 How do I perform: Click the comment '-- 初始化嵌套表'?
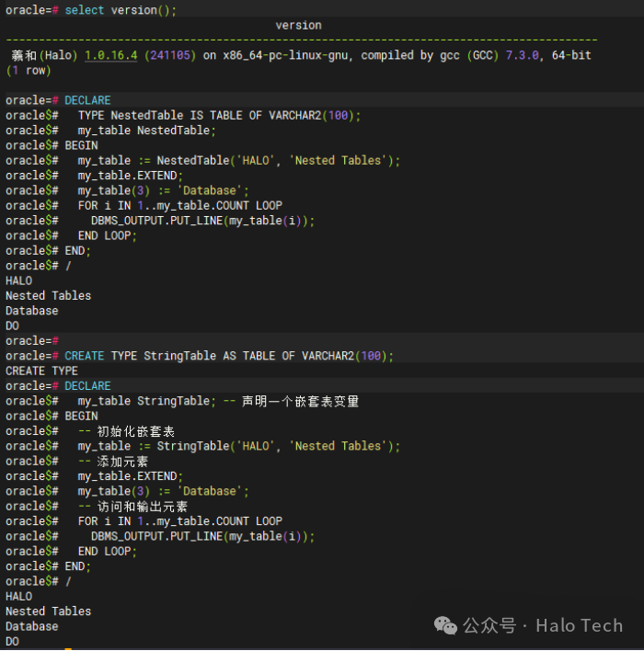pyautogui.click(x=126, y=431)
